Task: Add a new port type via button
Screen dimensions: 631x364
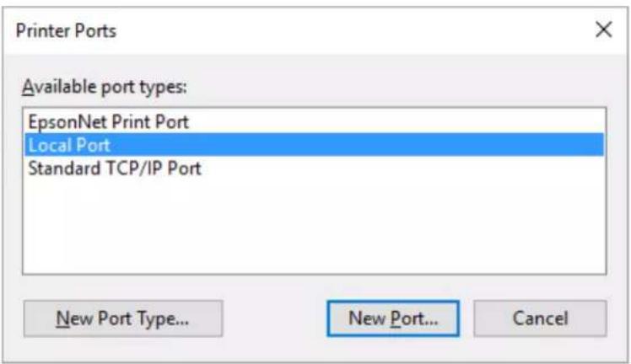Action: coord(122,318)
